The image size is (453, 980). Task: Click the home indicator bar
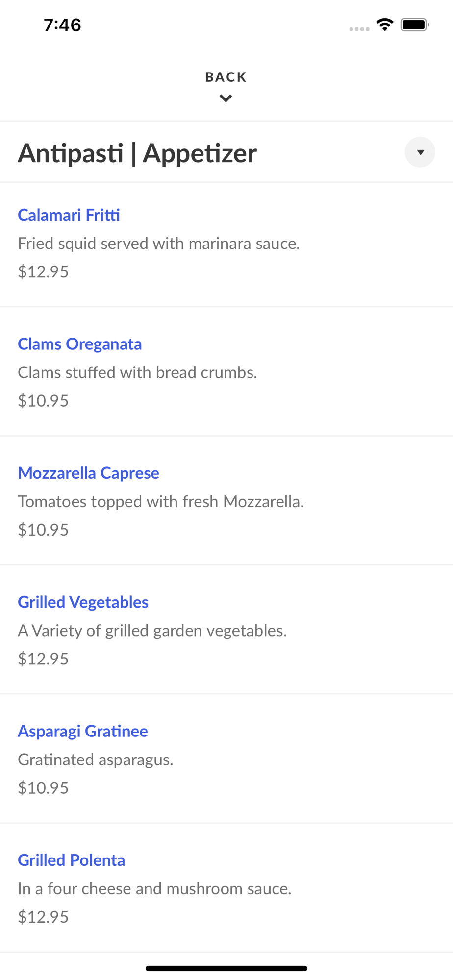(226, 968)
